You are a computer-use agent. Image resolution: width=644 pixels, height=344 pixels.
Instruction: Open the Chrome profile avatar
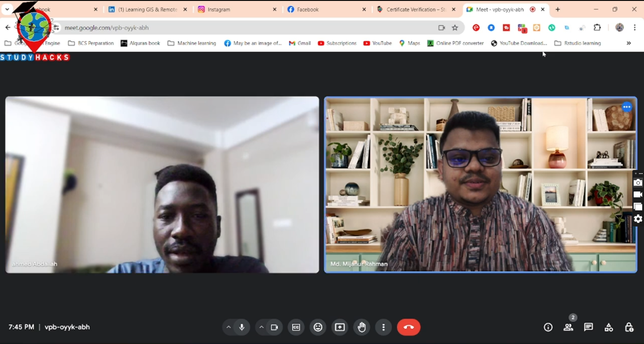click(620, 28)
